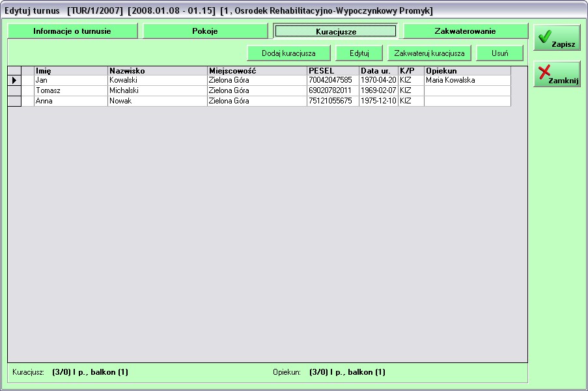Click the Usuń button
The height and width of the screenshot is (391, 588).
(x=499, y=53)
